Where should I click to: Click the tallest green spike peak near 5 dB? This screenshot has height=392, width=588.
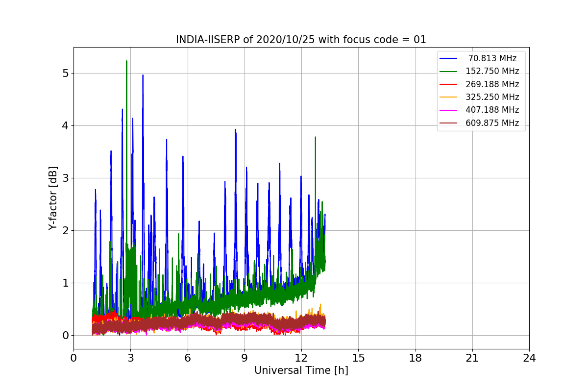tap(126, 62)
